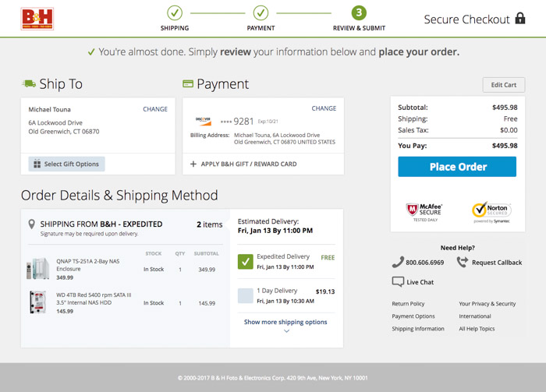Image resolution: width=546 pixels, height=392 pixels.
Task: Click the QNAP TS-251A 2-Bay NAS Enclosure name
Action: (87, 265)
